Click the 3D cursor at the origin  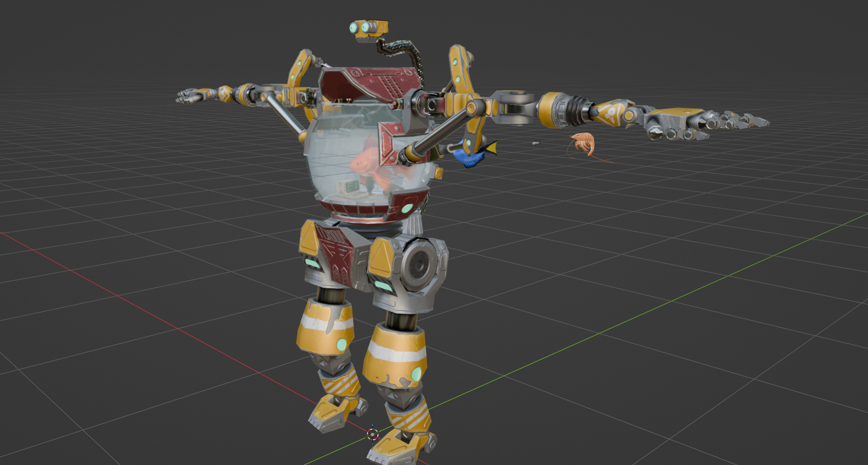(373, 434)
